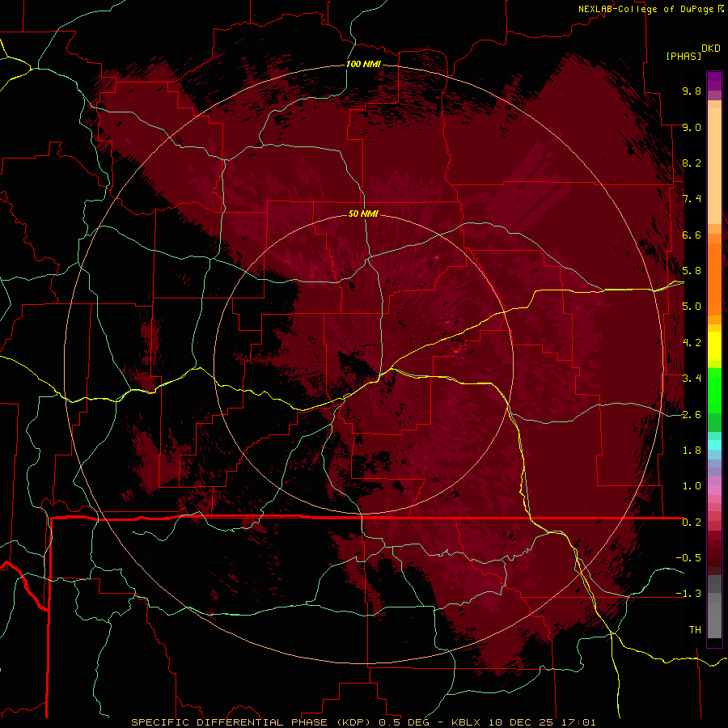Click the 7.4 scale value
The height and width of the screenshot is (728, 728).
[x=692, y=199]
